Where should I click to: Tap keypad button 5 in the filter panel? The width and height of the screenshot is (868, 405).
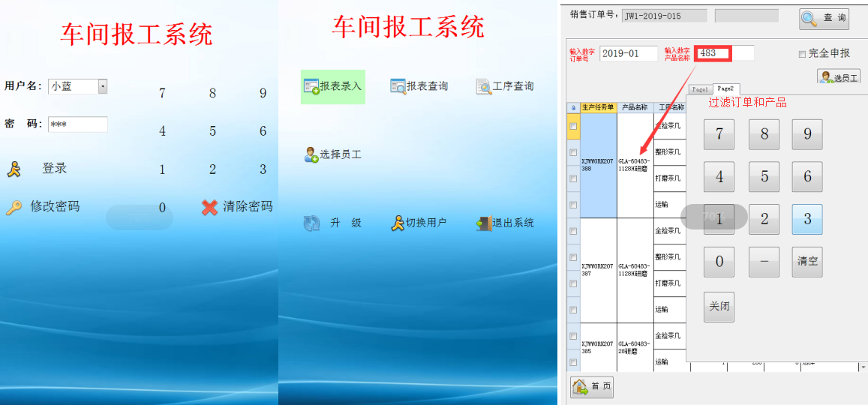764,177
